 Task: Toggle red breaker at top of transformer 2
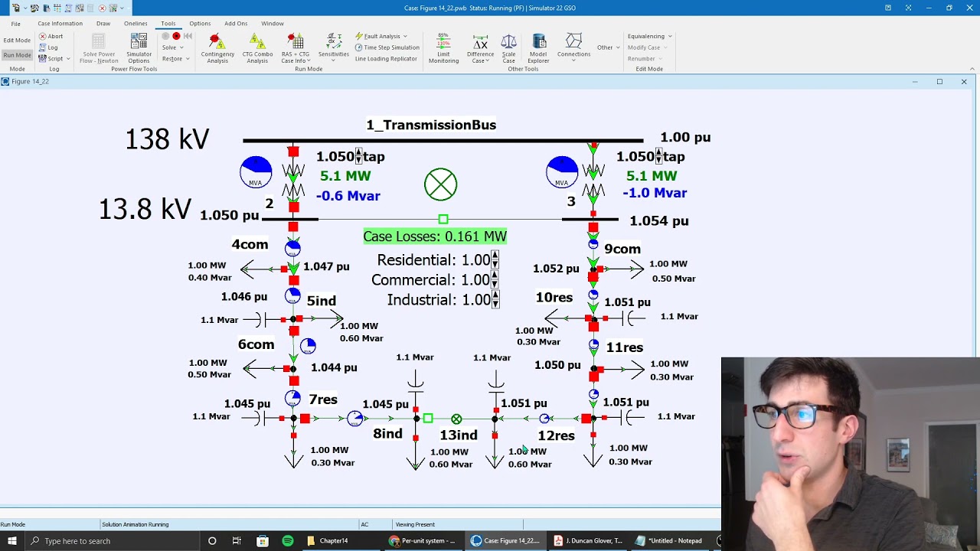coord(293,152)
